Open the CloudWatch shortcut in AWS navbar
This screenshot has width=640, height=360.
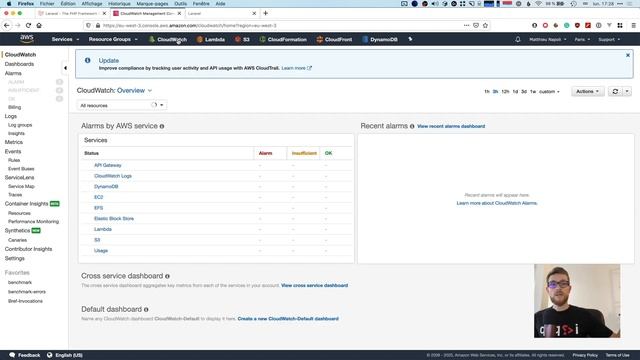point(168,40)
